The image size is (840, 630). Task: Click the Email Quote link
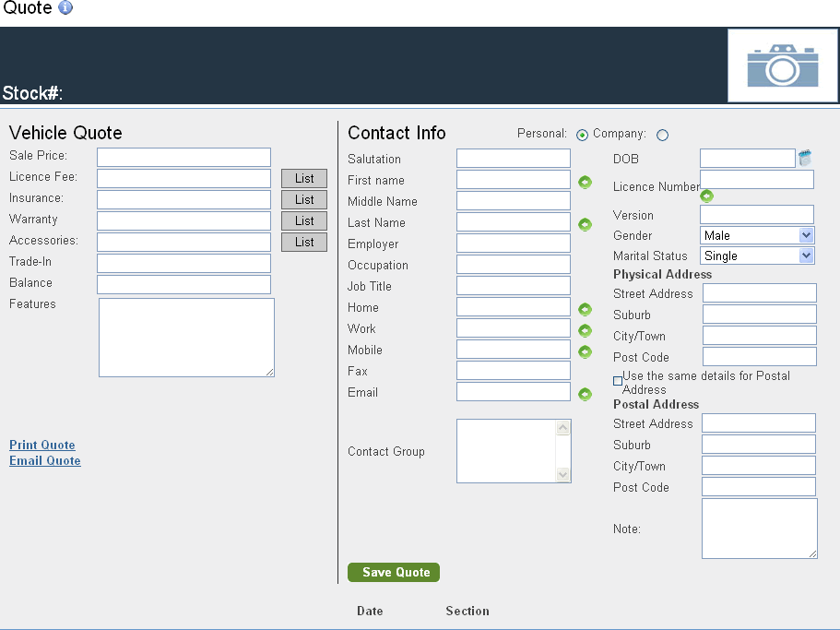(45, 460)
